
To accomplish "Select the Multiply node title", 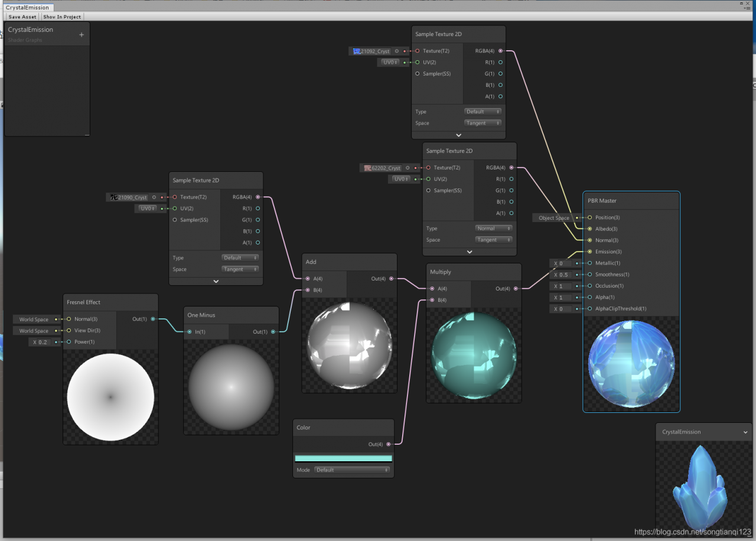I will coord(441,272).
